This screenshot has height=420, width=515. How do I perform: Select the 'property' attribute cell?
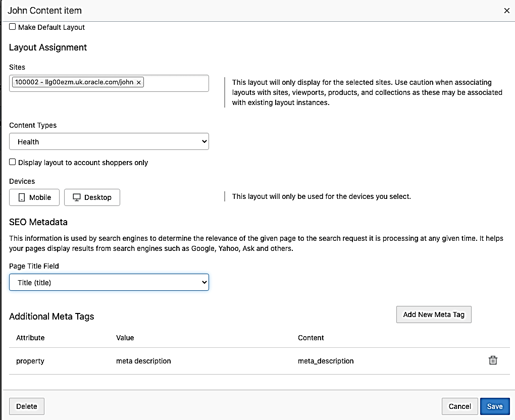click(30, 361)
